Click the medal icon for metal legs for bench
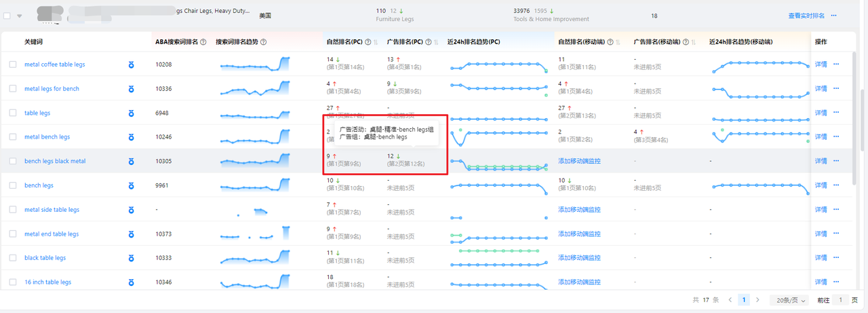Image resolution: width=868 pixels, height=313 pixels. pyautogui.click(x=132, y=89)
